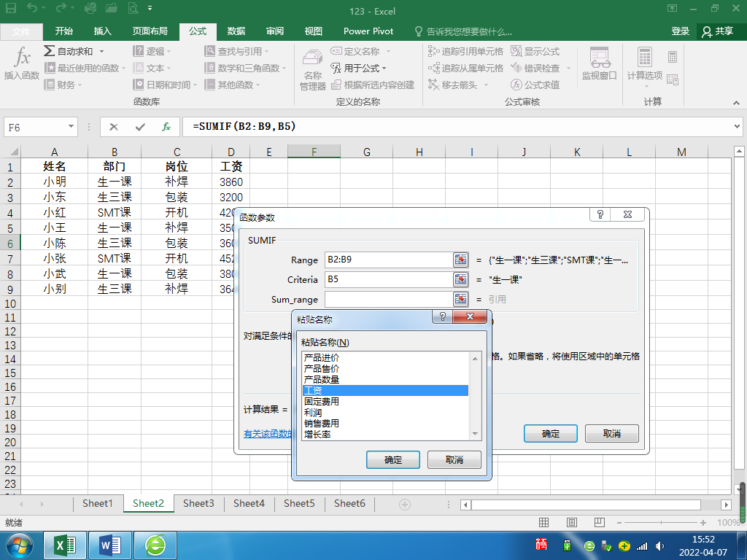Open the Financial 财务 functions dropdown
Image resolution: width=747 pixels, height=560 pixels.
point(63,85)
